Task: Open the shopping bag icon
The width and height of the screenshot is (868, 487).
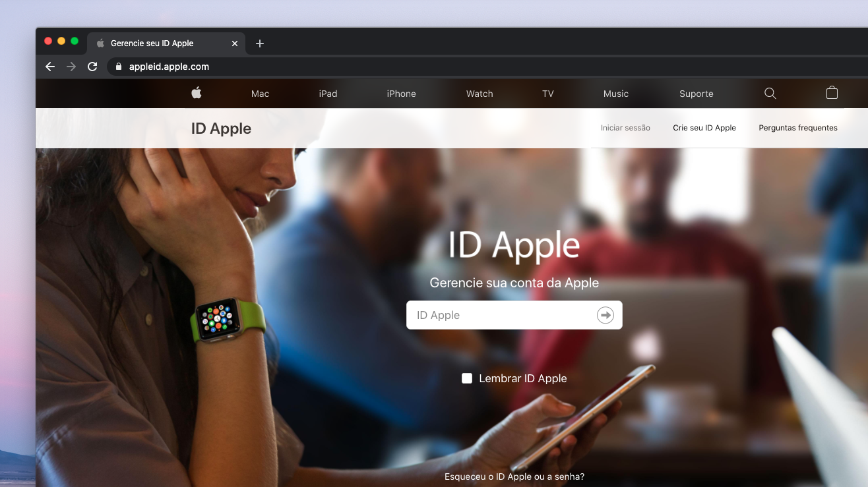Action: tap(832, 93)
